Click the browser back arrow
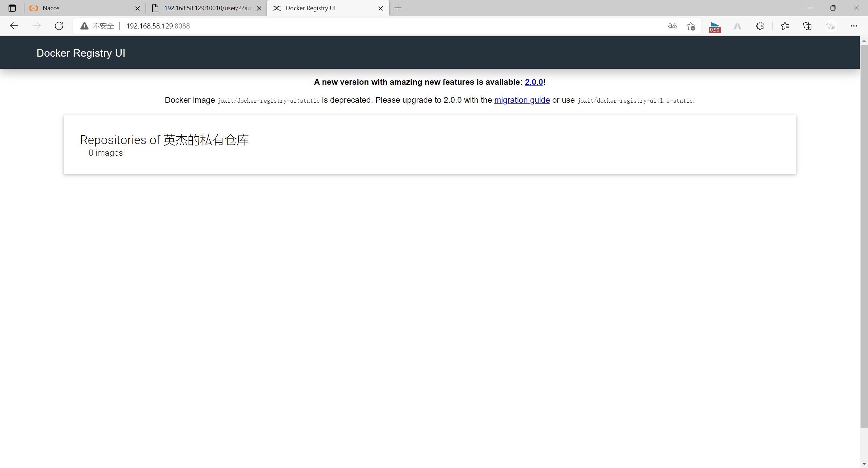This screenshot has width=868, height=468. click(x=14, y=26)
